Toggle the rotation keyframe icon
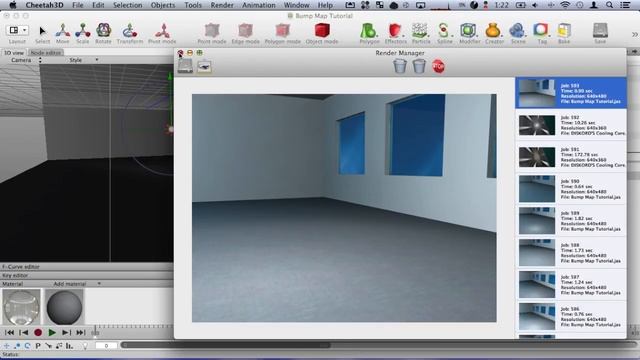Image resolution: width=640 pixels, height=360 pixels. coord(27,346)
